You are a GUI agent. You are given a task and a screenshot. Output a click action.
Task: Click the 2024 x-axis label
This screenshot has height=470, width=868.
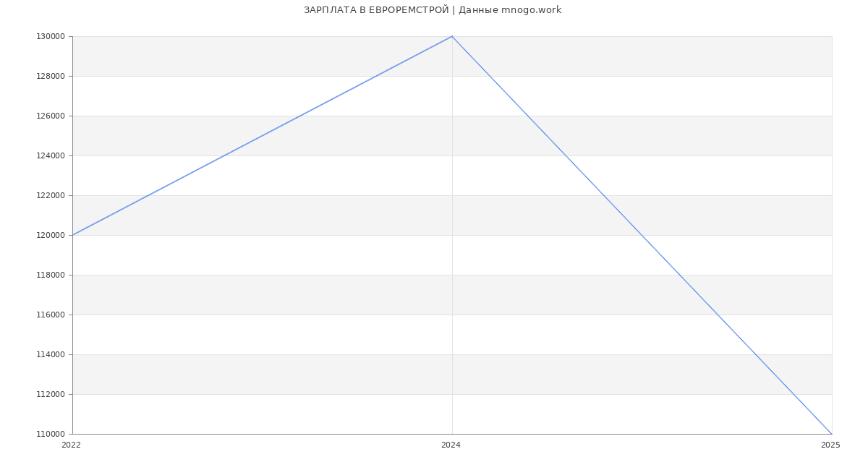(x=451, y=445)
